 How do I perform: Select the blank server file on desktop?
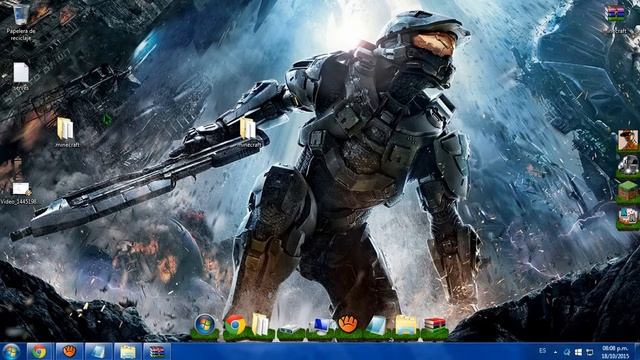[21, 77]
